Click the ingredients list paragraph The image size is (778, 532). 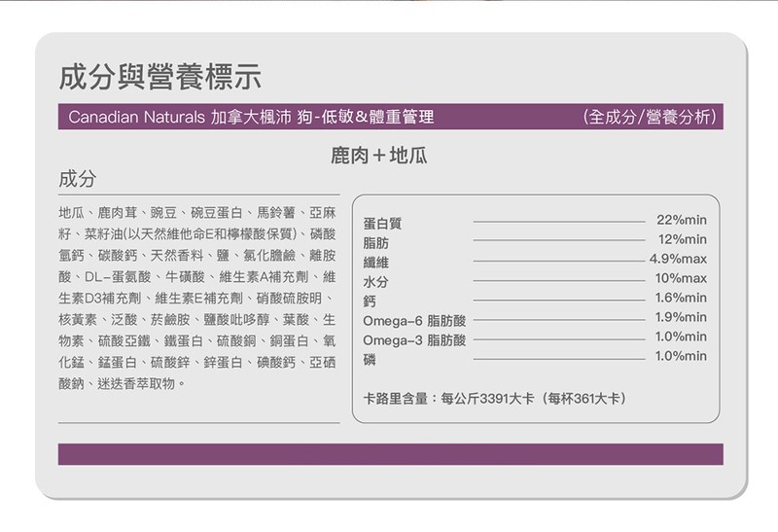197,298
